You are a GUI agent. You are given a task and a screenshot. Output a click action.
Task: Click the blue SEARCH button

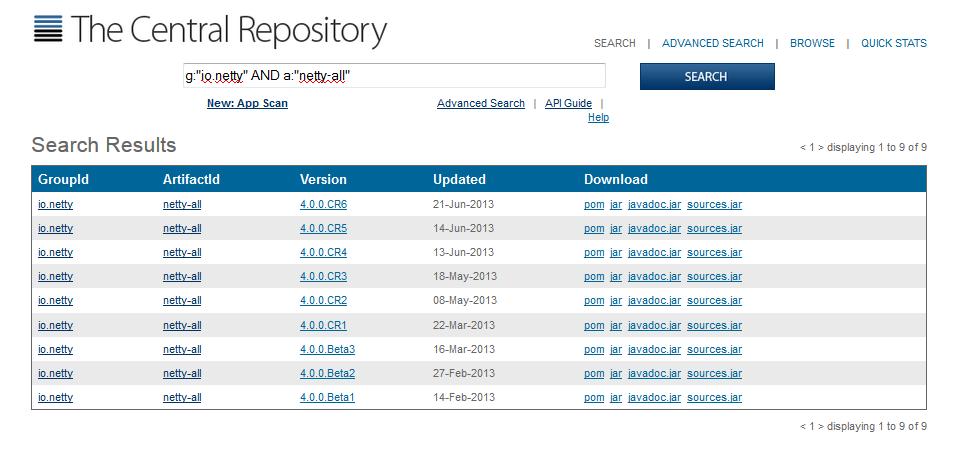click(x=706, y=77)
